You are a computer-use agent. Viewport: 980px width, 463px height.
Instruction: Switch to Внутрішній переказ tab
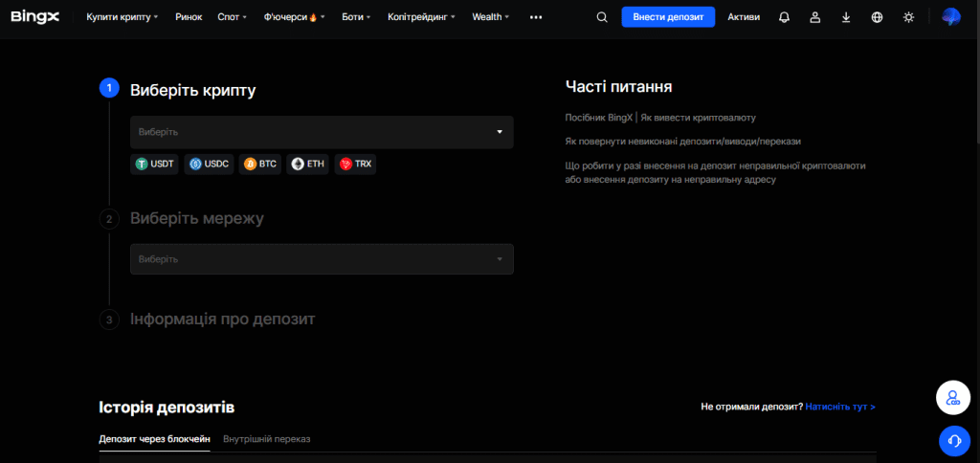coord(267,439)
